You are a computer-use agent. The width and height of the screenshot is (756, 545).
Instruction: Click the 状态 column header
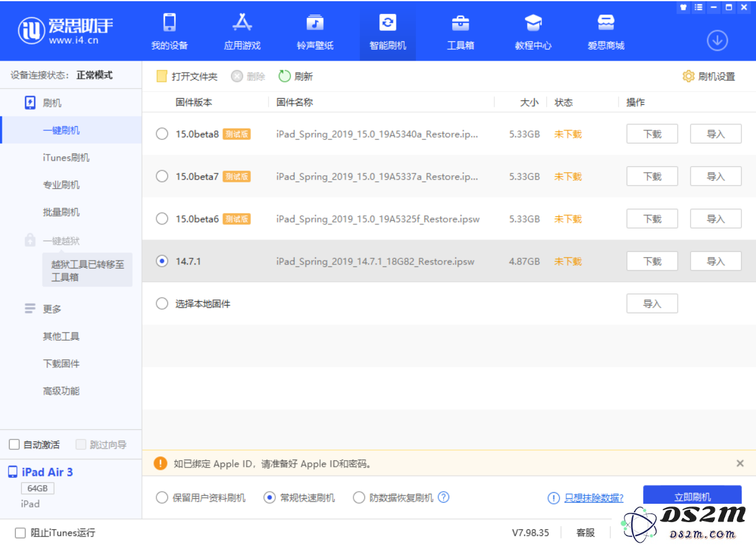coord(564,102)
